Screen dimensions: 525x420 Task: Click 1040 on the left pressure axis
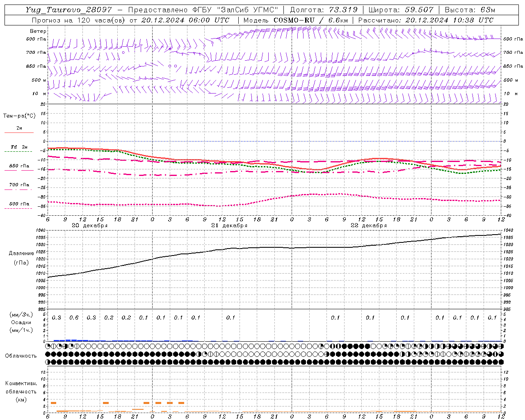pyautogui.click(x=41, y=230)
